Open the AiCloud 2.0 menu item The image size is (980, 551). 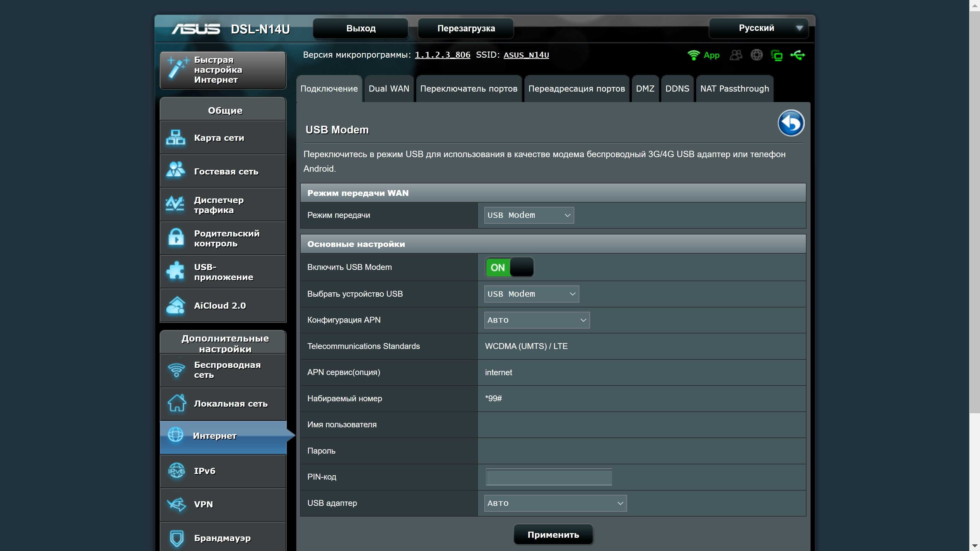coord(223,306)
